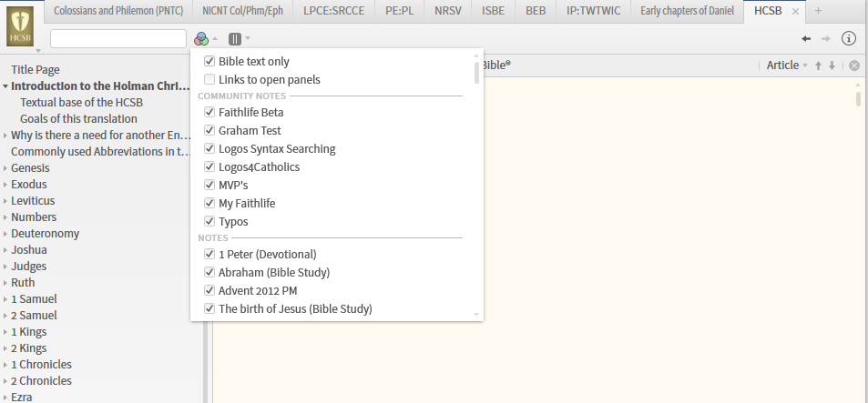Click the visual filters menu scrollbar
Screen dimensions: 868x403
click(476, 73)
